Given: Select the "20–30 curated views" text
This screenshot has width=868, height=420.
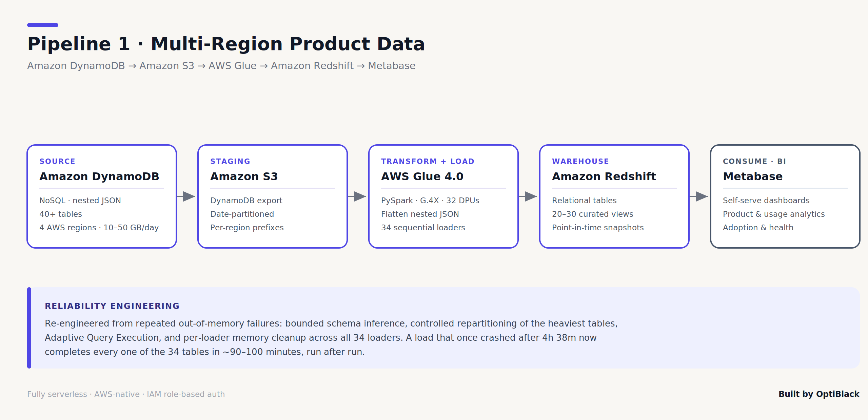Looking at the screenshot, I should [593, 214].
